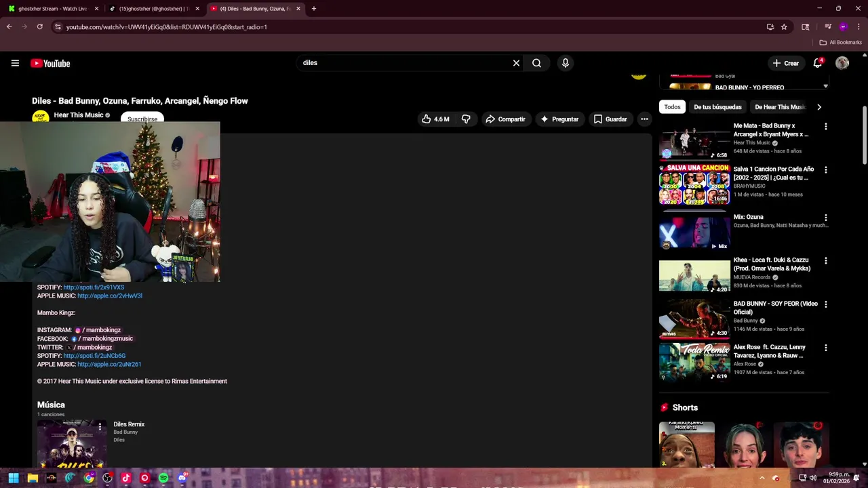Open the Chrome three-dot menu
The width and height of the screenshot is (868, 488).
pyautogui.click(x=859, y=27)
